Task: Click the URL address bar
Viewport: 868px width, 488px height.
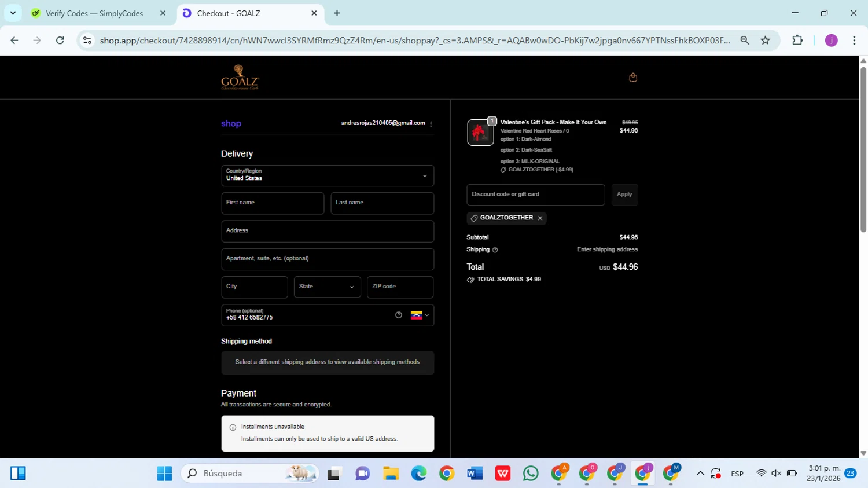Action: pyautogui.click(x=414, y=41)
